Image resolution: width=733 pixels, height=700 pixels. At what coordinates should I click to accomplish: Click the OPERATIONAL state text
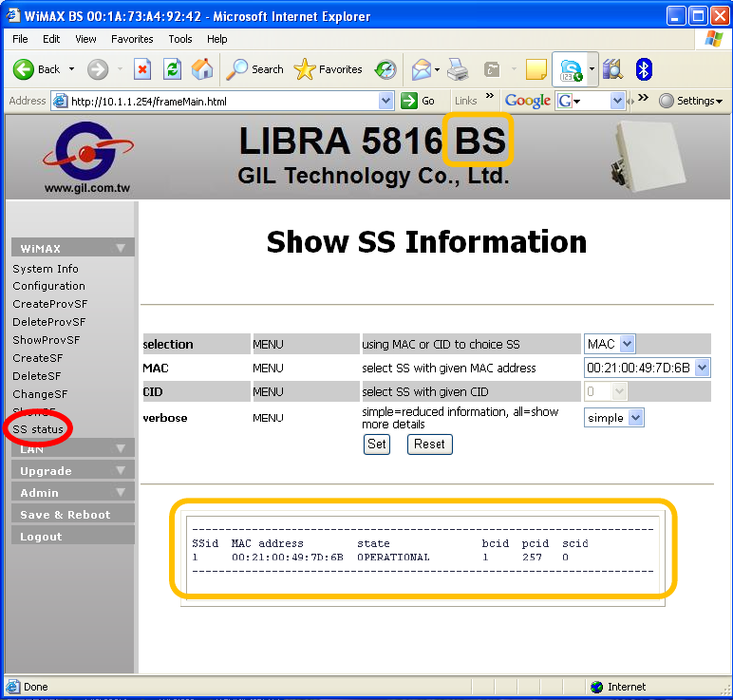393,557
